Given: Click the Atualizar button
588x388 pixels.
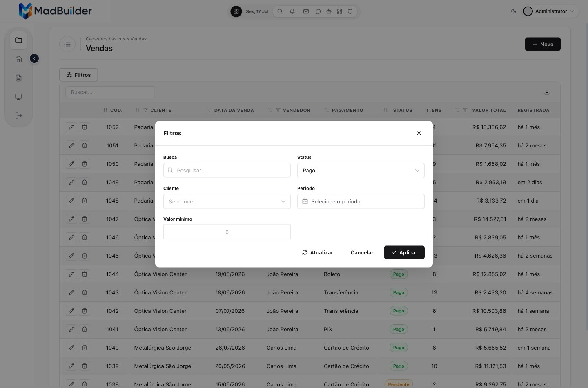Looking at the screenshot, I should coord(317,252).
